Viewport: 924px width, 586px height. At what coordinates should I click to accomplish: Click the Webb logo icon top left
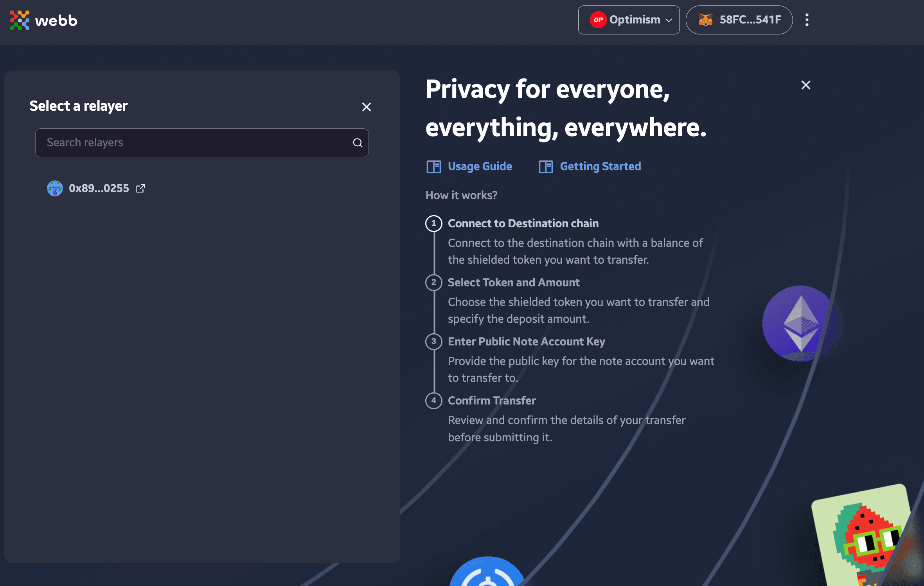[x=20, y=20]
